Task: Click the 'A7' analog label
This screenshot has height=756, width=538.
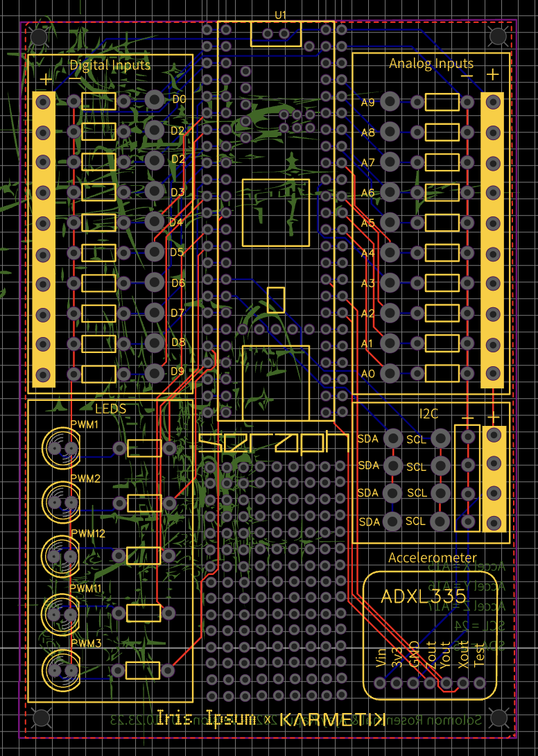Action: [x=368, y=163]
